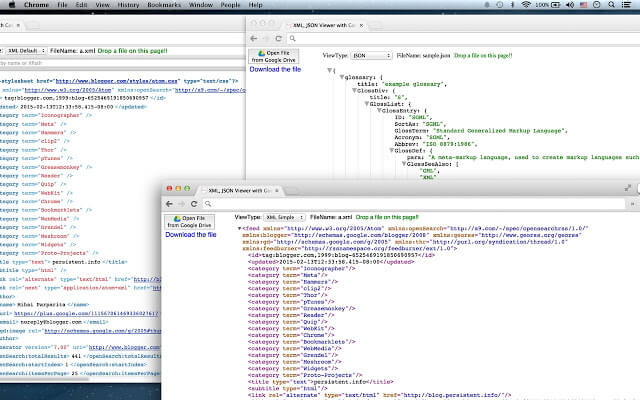Collapse the feed element in XML view
This screenshot has width=640, height=400.
click(x=238, y=228)
